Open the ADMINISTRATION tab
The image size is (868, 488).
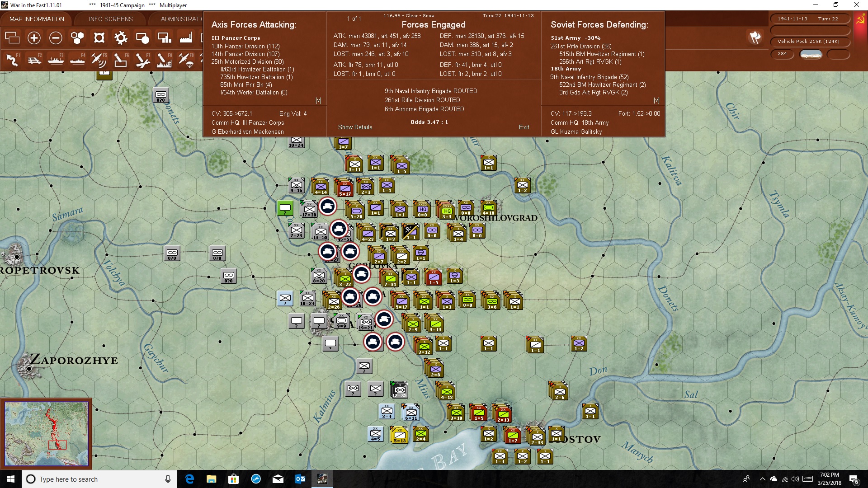point(181,19)
